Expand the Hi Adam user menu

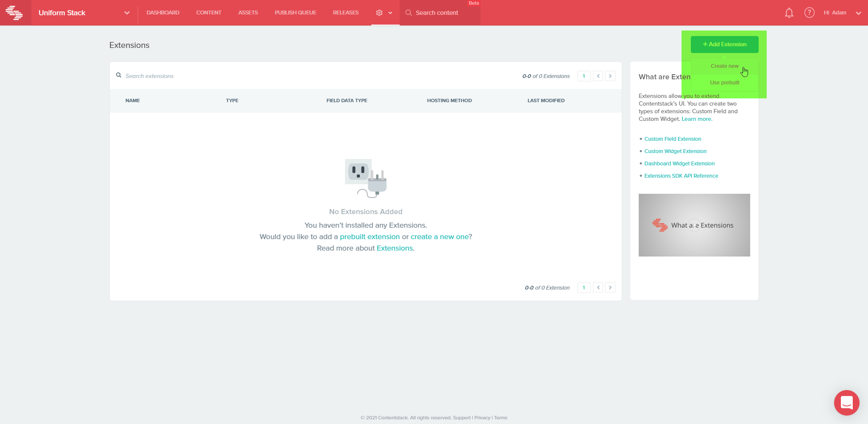click(x=858, y=13)
